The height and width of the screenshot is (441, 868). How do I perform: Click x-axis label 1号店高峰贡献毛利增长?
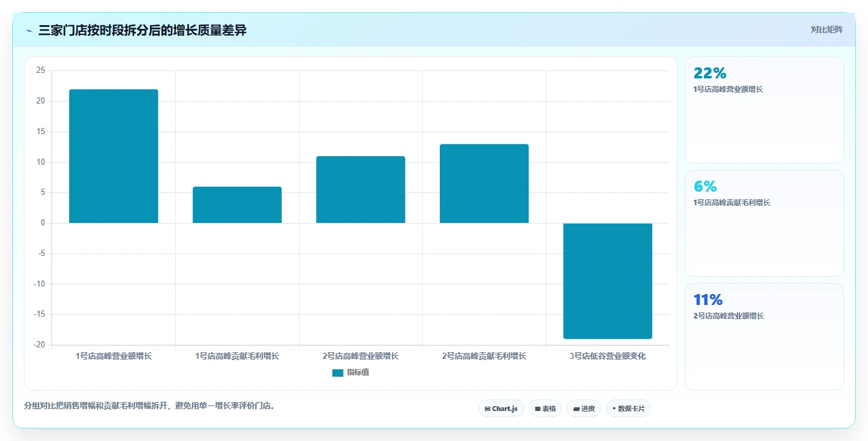[237, 356]
